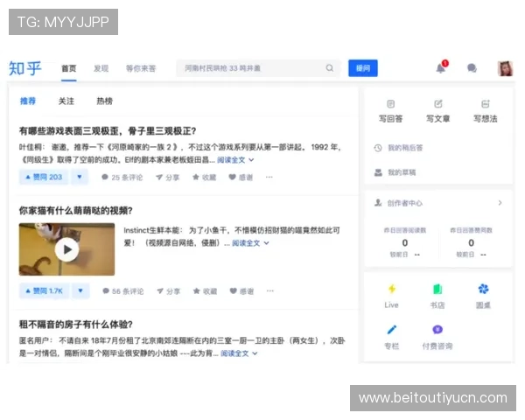Play the cat video thumbnail
This screenshot has width=525, height=420.
[x=67, y=249]
